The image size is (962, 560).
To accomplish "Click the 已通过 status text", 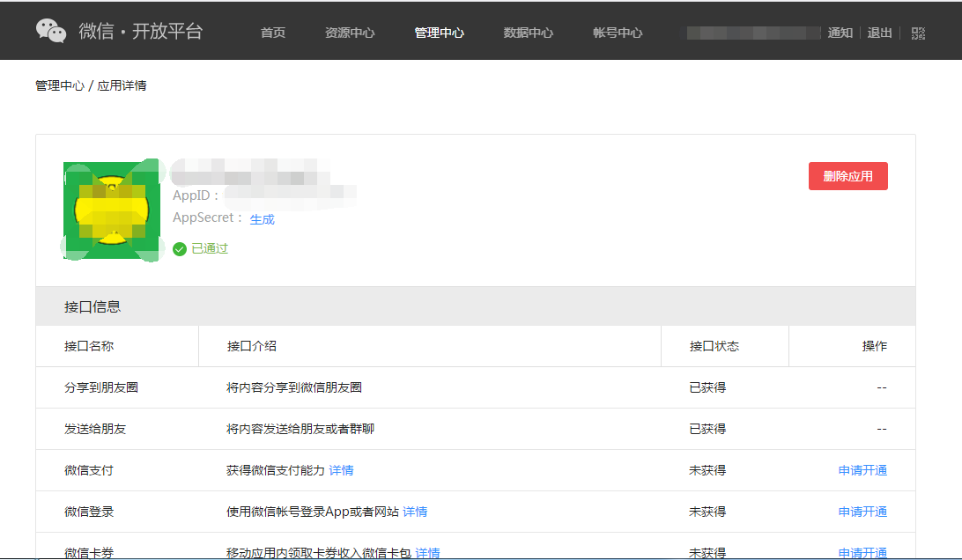I will (210, 248).
